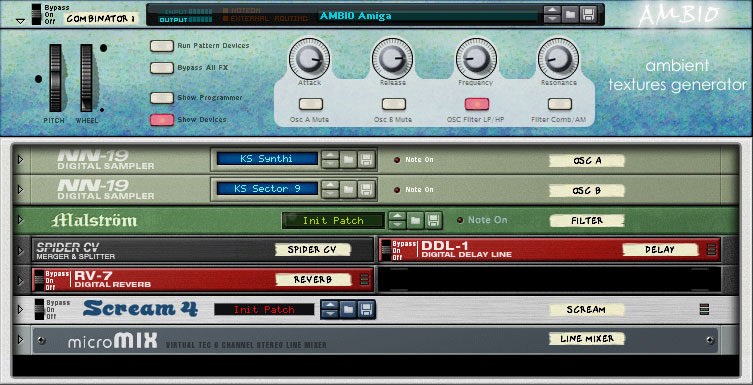
Task: Toggle Filter Comb/AM button
Action: [560, 104]
